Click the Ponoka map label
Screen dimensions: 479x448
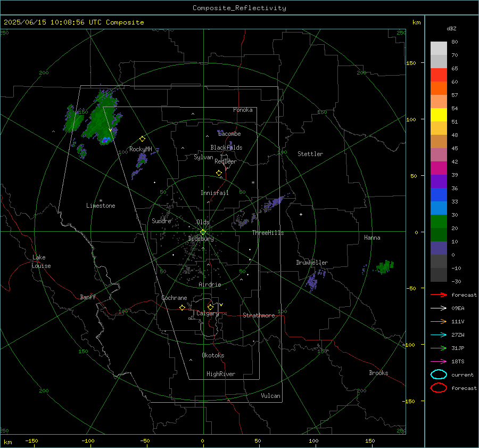pyautogui.click(x=243, y=110)
